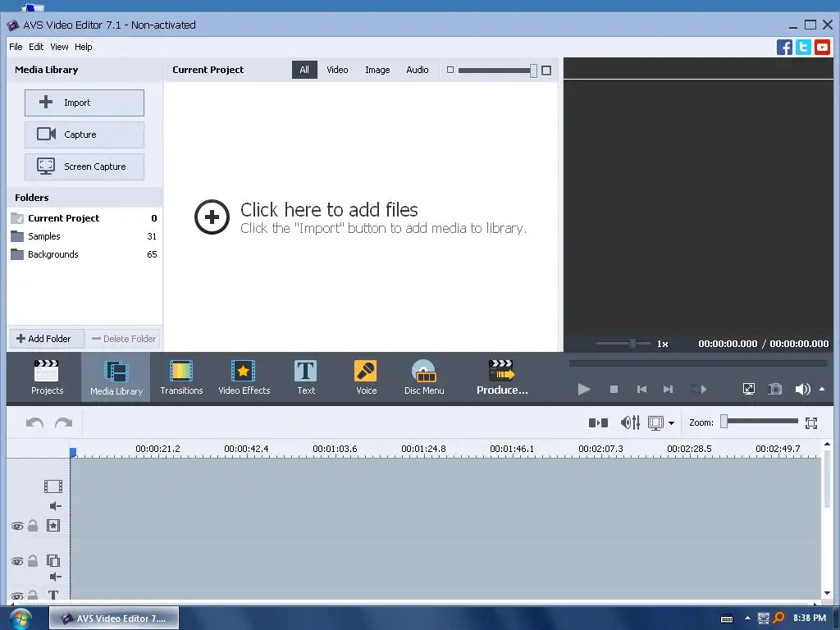
Task: Click the storyboard/timeline switch icon
Action: coord(598,422)
